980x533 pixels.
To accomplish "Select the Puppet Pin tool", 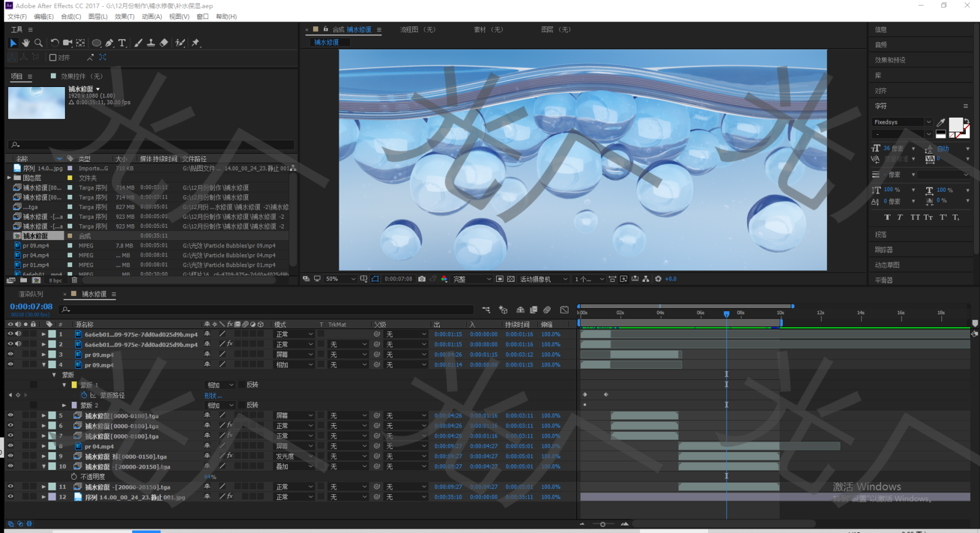I will pos(195,43).
